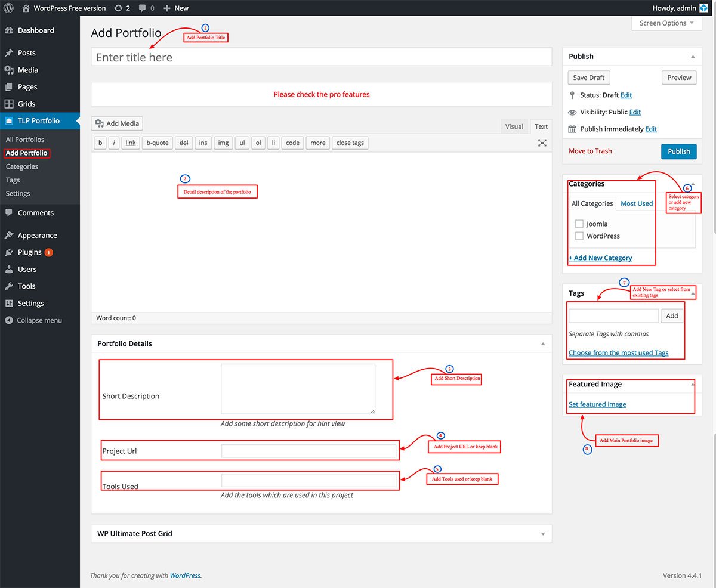Open Tags submenu under TLP Portfolio
This screenshot has height=588, width=716.
pos(13,180)
